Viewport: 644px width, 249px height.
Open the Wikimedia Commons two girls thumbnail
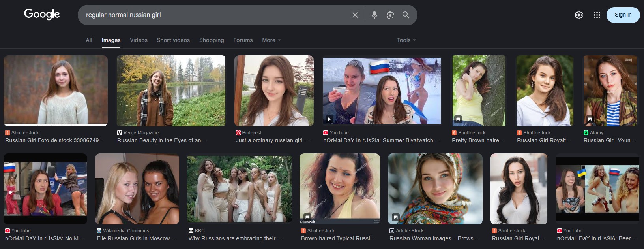pos(137,189)
